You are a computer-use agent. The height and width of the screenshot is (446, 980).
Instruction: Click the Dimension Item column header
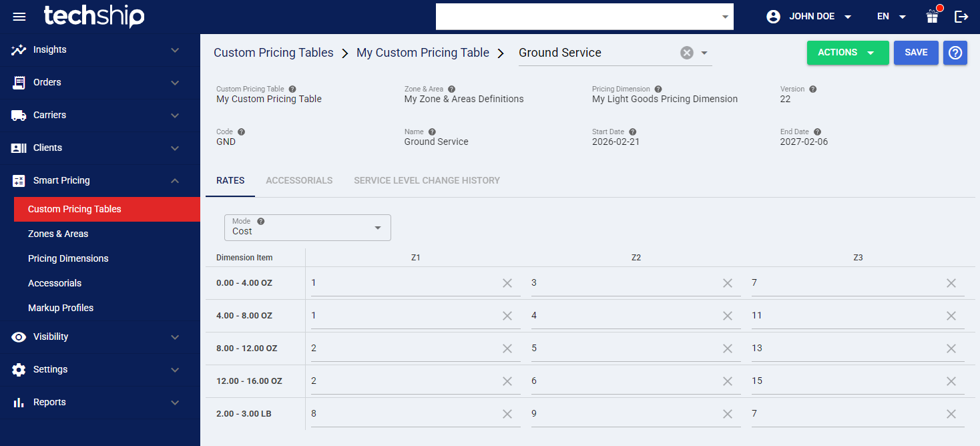[244, 258]
